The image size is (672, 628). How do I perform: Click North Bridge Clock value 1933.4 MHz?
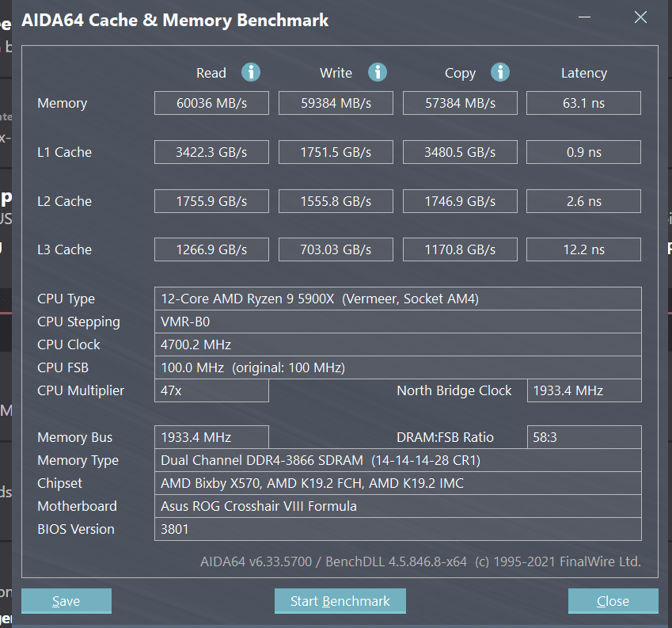584,390
